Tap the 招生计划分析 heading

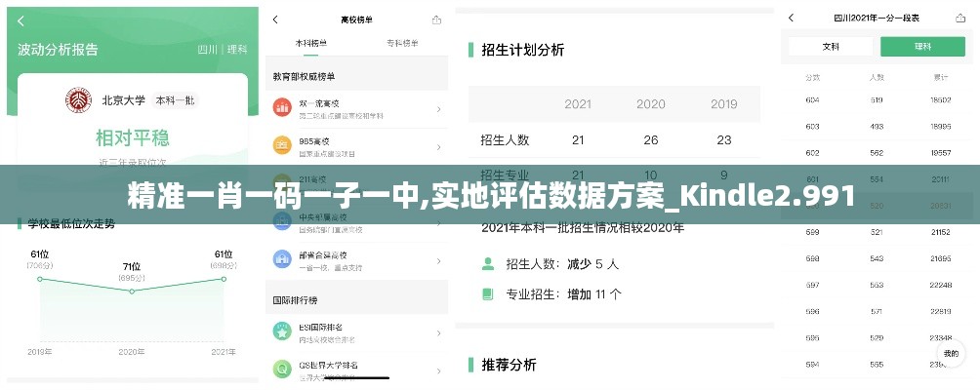(522, 50)
